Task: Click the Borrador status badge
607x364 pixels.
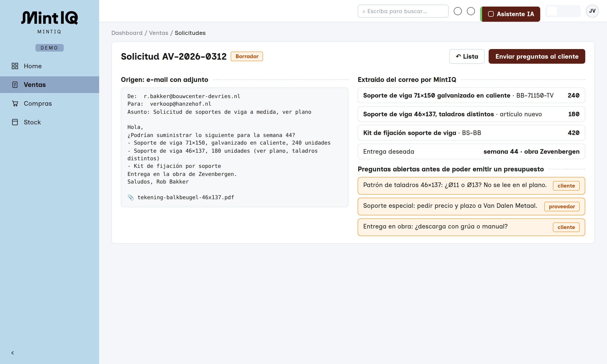Action: [247, 56]
